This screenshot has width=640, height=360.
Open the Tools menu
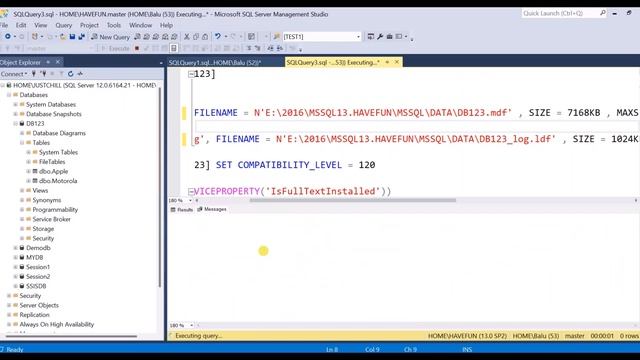click(x=114, y=25)
